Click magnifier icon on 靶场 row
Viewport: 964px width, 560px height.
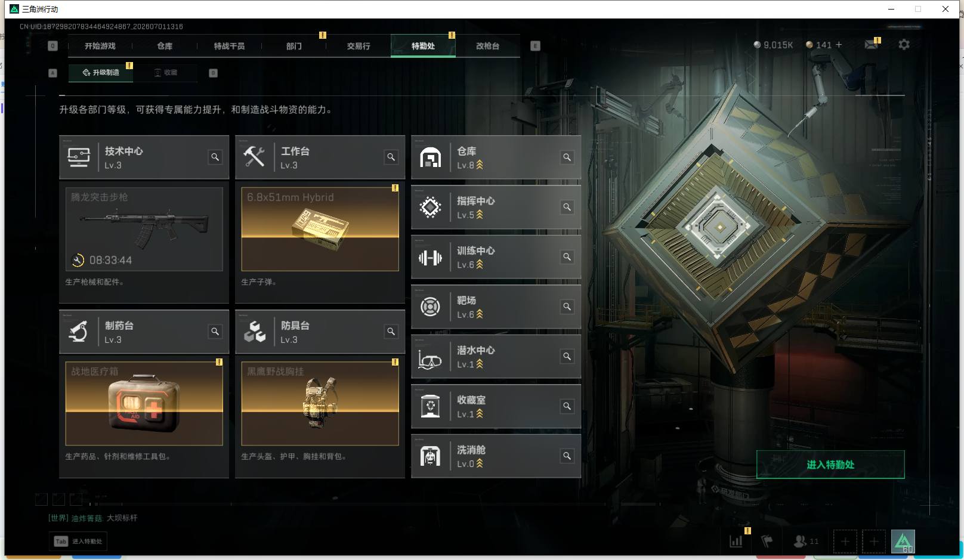567,307
